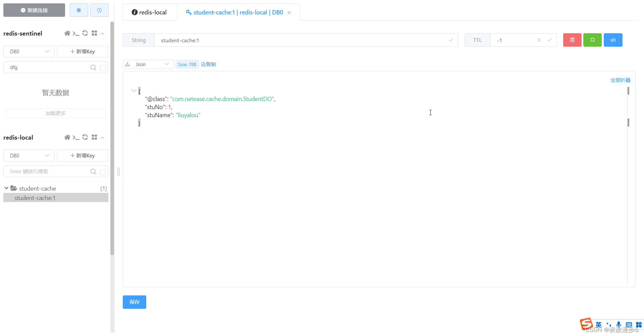The height and width of the screenshot is (336, 644).
Task: Click the Sogou microphone voice input icon
Action: (x=619, y=325)
